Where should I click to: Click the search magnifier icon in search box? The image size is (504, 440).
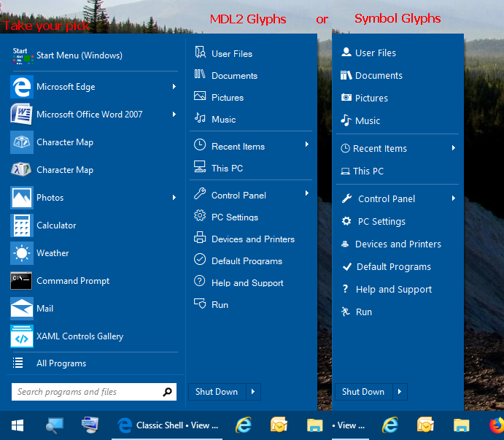pos(168,392)
